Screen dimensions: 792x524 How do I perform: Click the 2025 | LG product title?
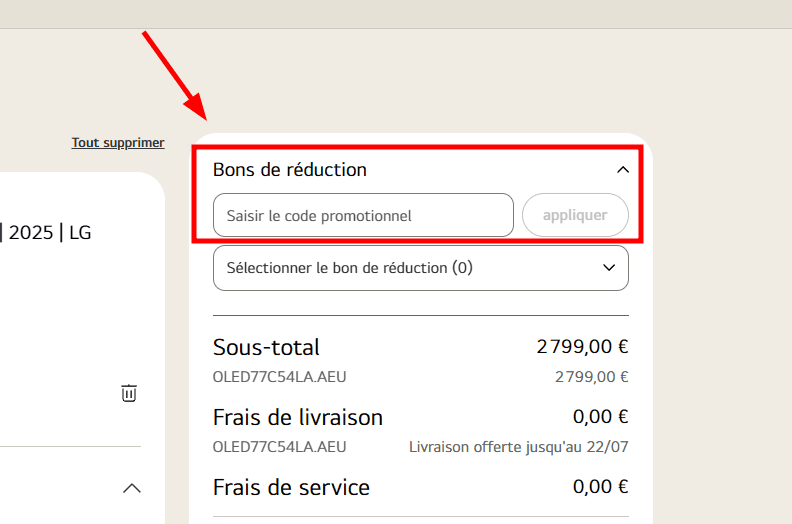click(x=45, y=232)
